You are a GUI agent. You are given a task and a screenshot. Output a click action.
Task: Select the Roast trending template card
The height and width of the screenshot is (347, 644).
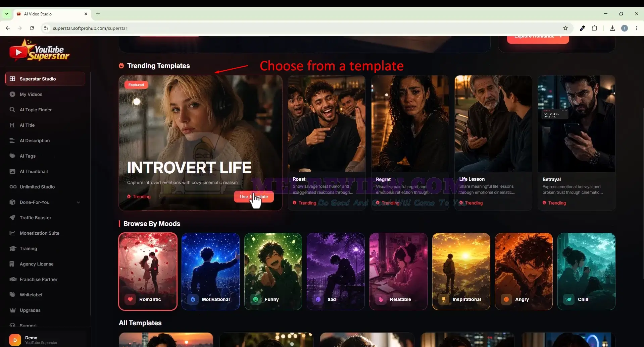(x=326, y=143)
